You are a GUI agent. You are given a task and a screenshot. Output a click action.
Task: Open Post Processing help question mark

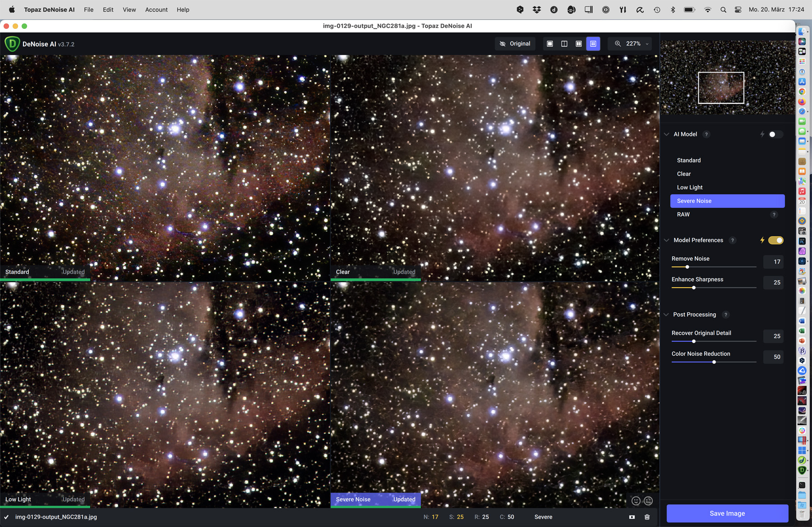[725, 315]
